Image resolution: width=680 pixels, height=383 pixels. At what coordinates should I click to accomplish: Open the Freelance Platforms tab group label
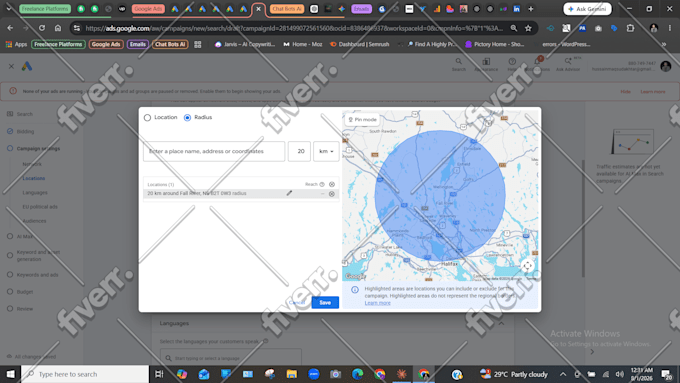pyautogui.click(x=45, y=9)
